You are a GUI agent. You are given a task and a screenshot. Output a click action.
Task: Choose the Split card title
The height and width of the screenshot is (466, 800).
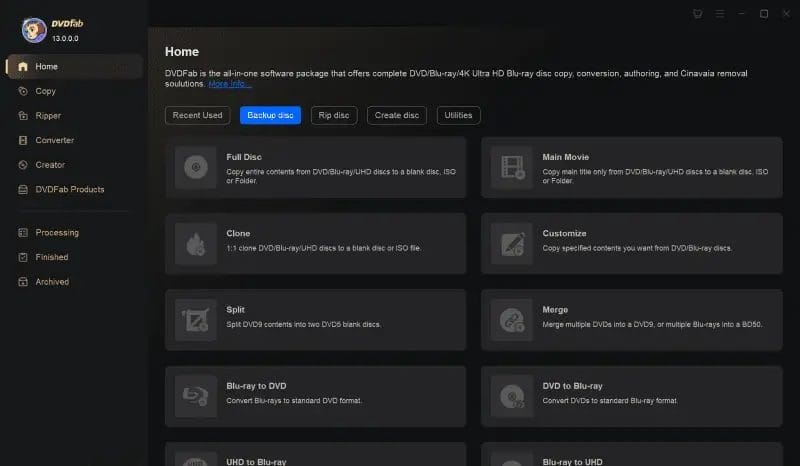235,309
